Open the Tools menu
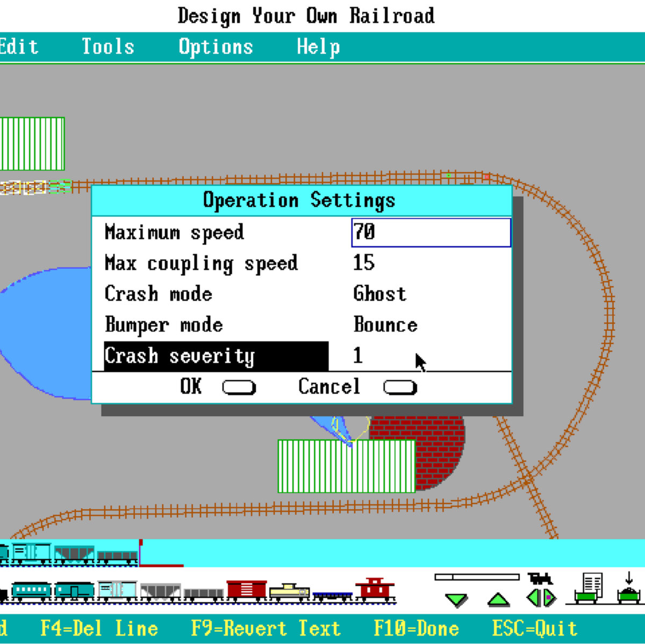This screenshot has width=645, height=644. click(107, 47)
